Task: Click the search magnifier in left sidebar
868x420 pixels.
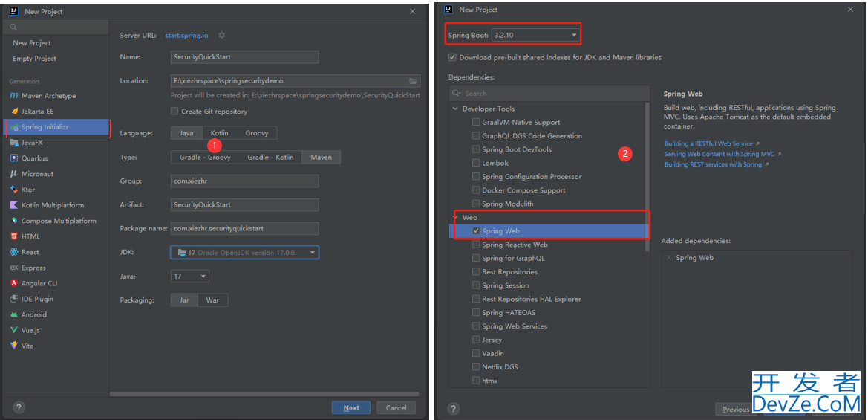Action: 13,27
